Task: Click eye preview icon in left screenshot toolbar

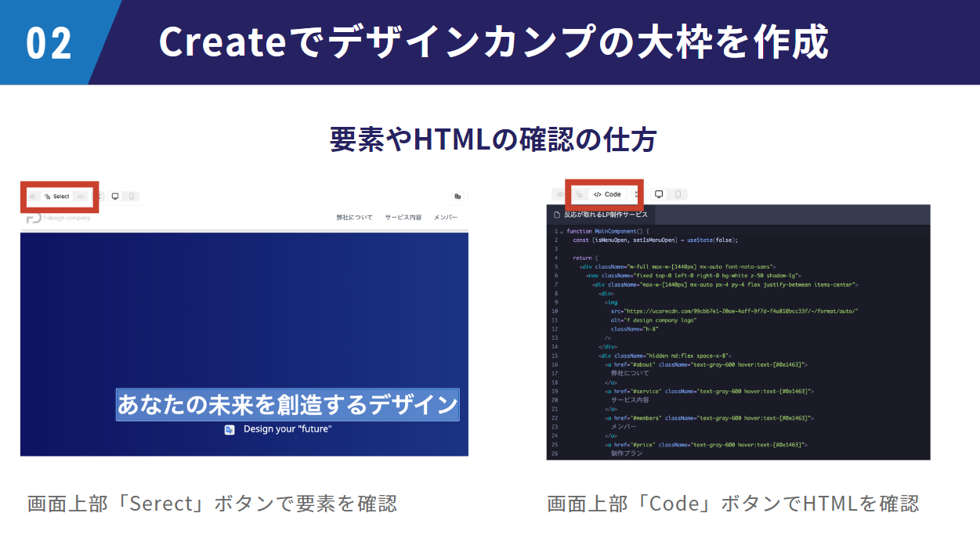Action: [33, 197]
